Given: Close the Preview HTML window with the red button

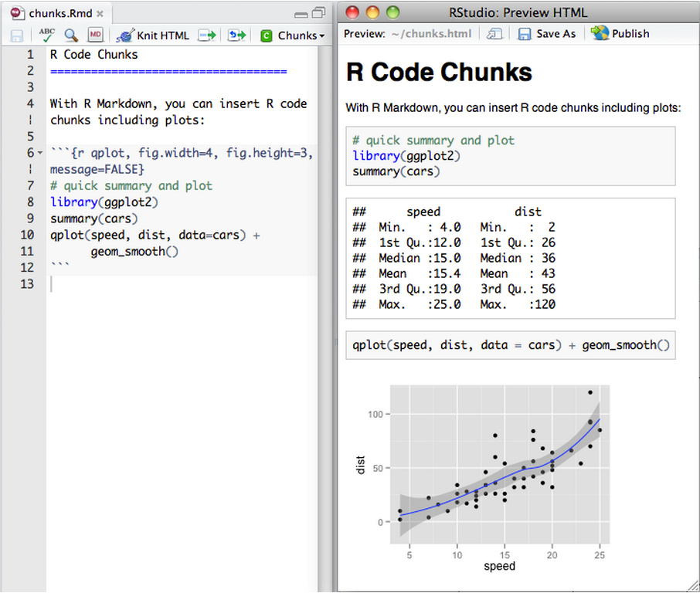Looking at the screenshot, I should pos(352,12).
